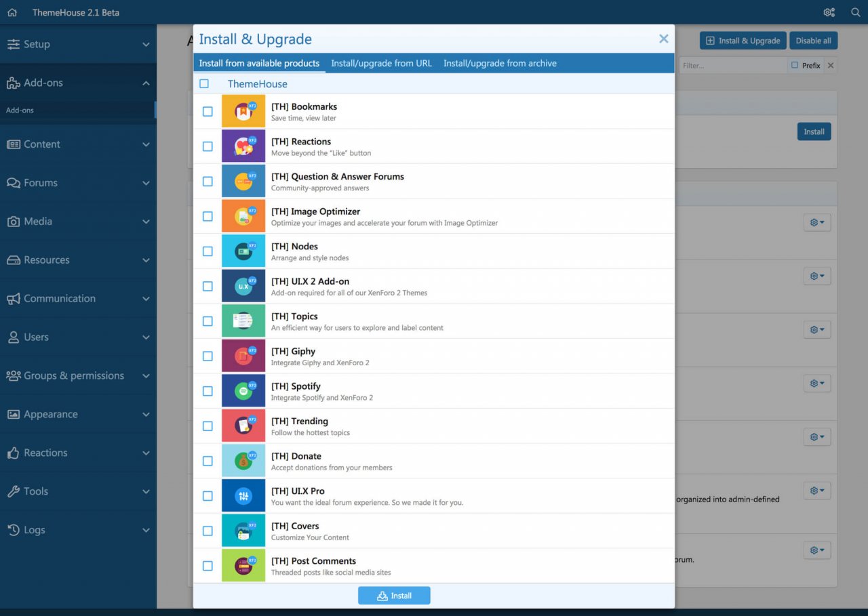Click the [TH] Donate product icon
This screenshot has width=868, height=616.
(243, 461)
